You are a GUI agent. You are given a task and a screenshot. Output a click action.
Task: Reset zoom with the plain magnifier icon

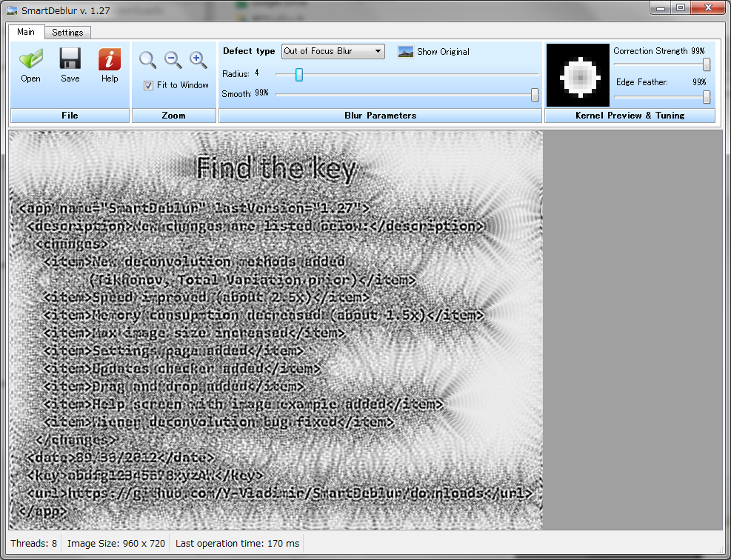point(148,59)
